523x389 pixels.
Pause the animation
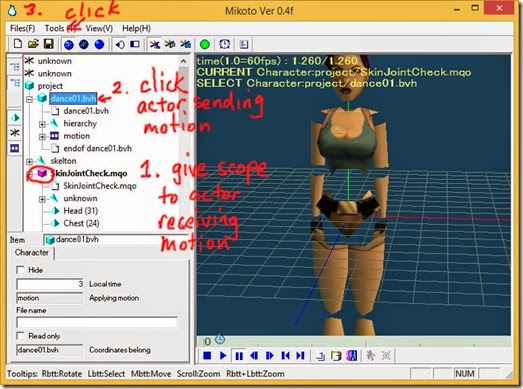[x=239, y=356]
